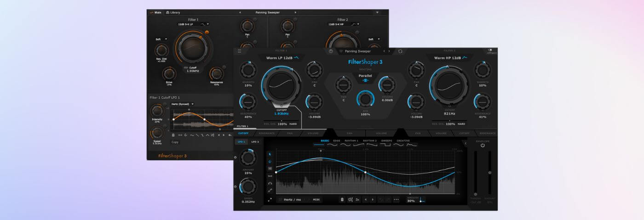Click the Drive knob in back window
The image size is (644, 220).
(169, 73)
